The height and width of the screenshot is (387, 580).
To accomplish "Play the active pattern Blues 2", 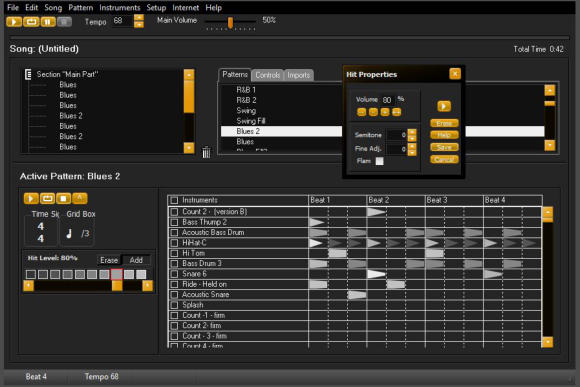I will coord(31,199).
